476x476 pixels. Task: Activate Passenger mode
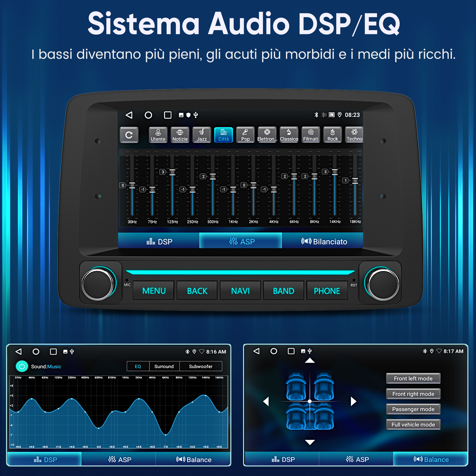click(x=413, y=409)
